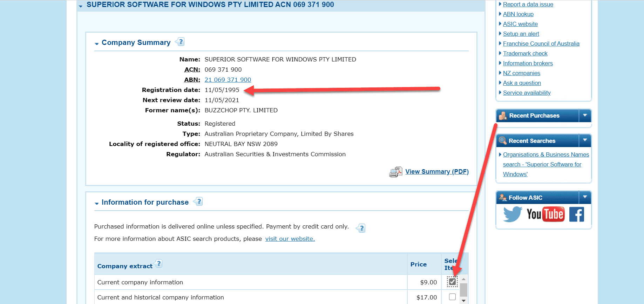Click the Company Summary help icon
Image resolution: width=644 pixels, height=304 pixels.
tap(180, 42)
